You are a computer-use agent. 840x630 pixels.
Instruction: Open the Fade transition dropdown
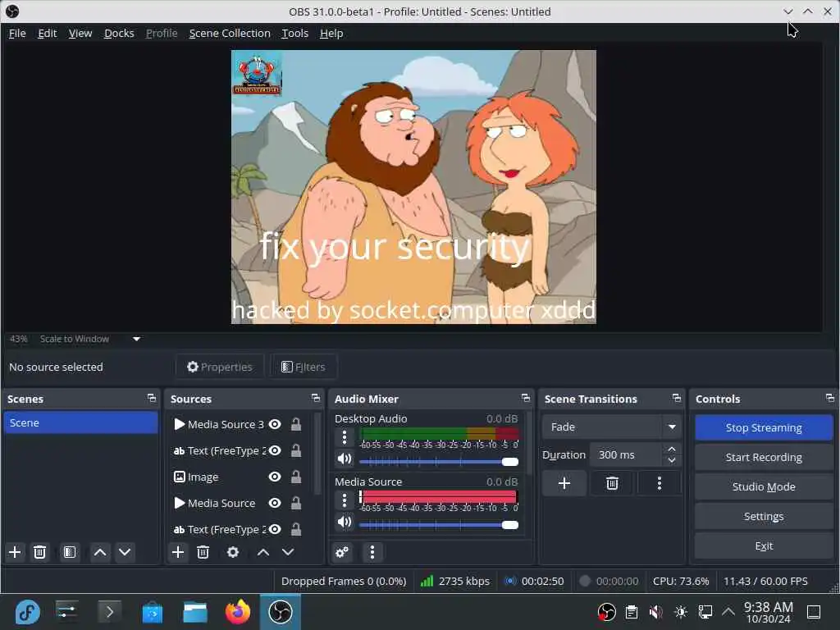pos(611,427)
